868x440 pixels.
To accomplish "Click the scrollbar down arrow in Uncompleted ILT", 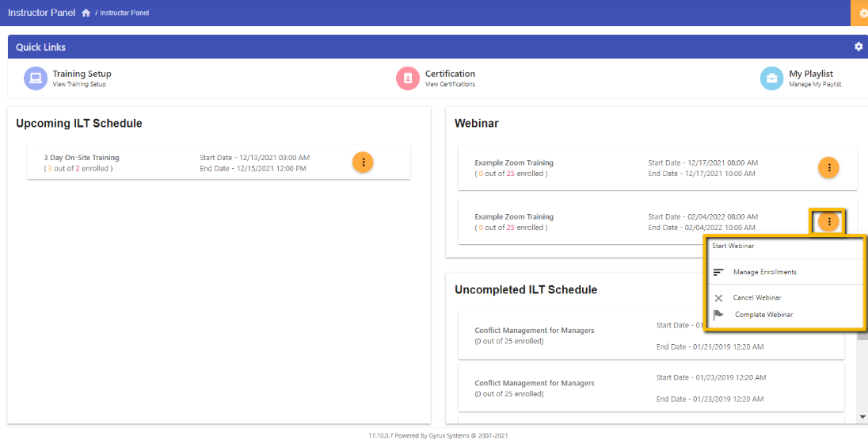I will pyautogui.click(x=862, y=416).
